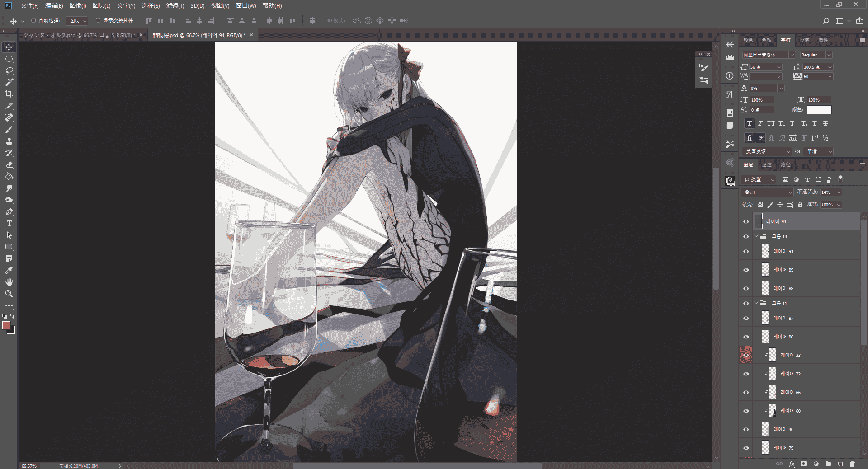Select the Elliptical Marquee tool
This screenshot has height=469, width=868.
click(9, 59)
